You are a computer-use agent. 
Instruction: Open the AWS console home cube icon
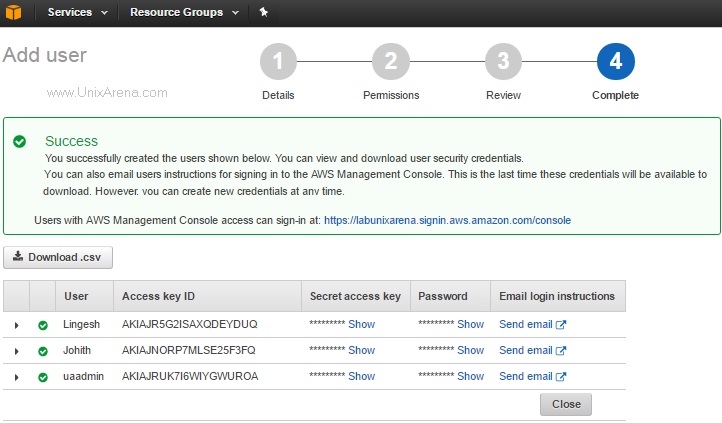coord(13,12)
